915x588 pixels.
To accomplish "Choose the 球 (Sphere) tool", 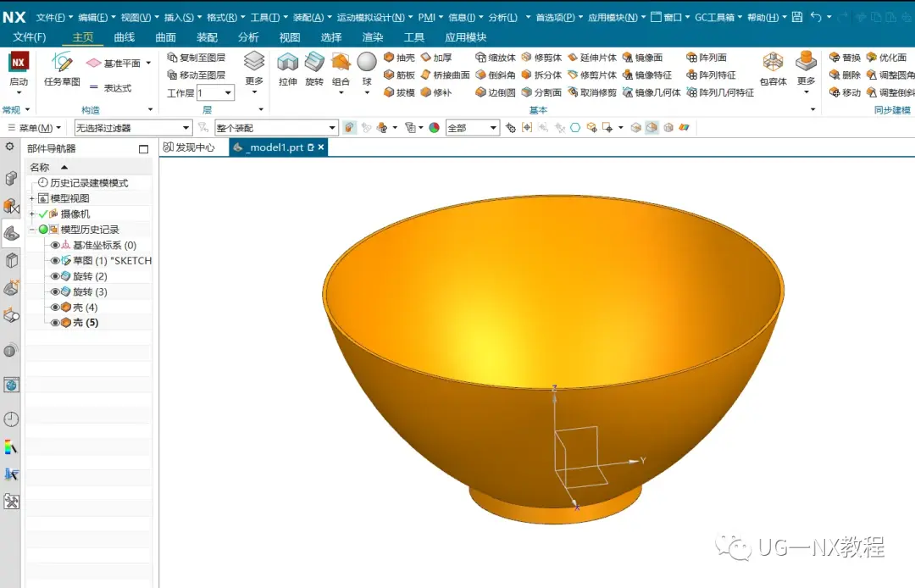I will pyautogui.click(x=367, y=69).
